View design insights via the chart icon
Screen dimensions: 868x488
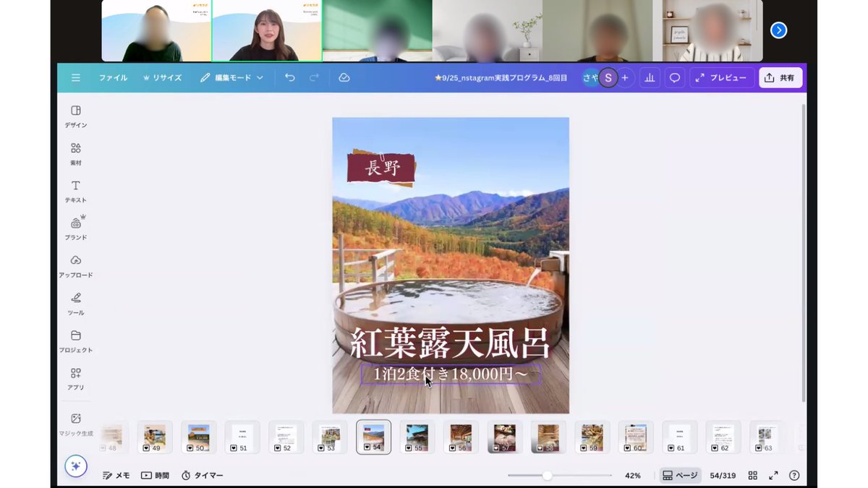click(650, 77)
